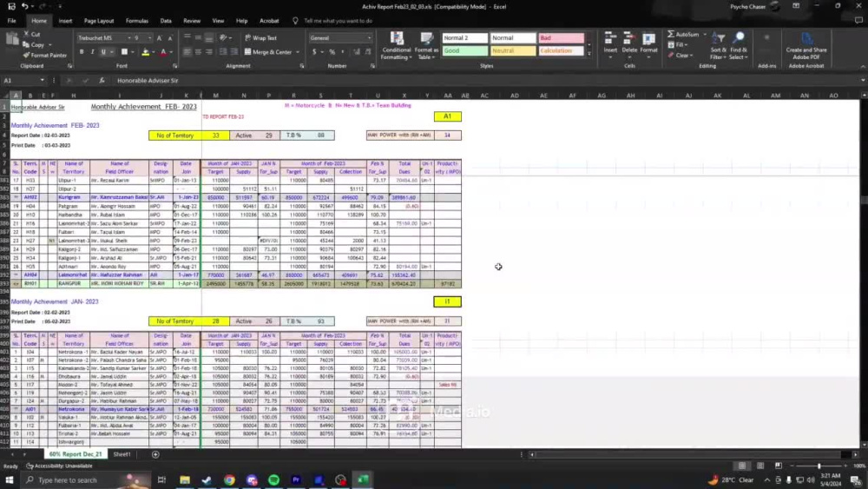Open Sort & Filter menu
868x489 pixels.
tap(718, 46)
